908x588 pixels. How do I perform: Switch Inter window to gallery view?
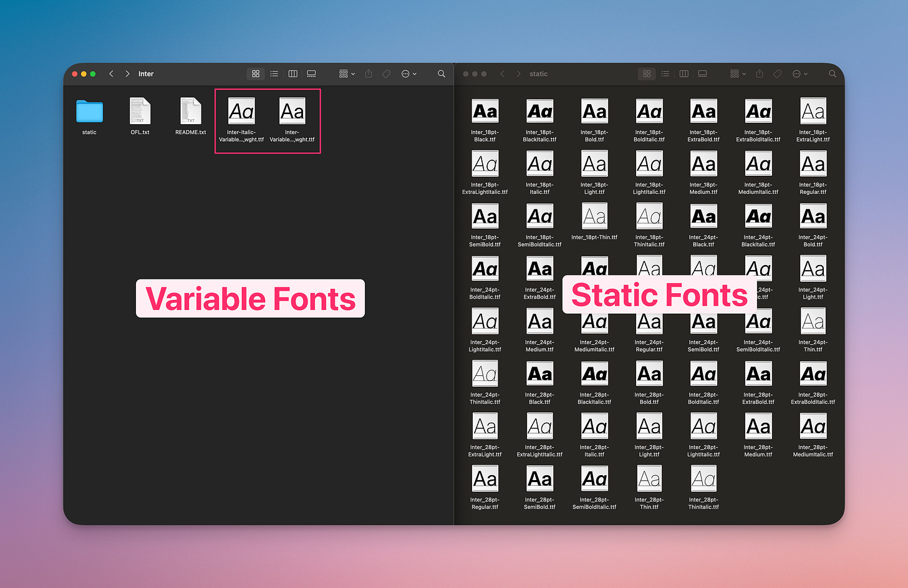coord(311,74)
